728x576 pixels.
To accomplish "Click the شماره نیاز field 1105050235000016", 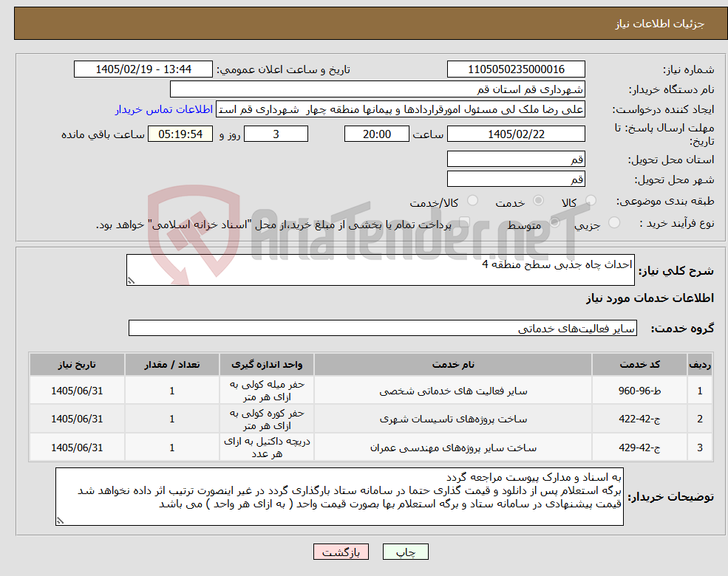I will point(516,69).
